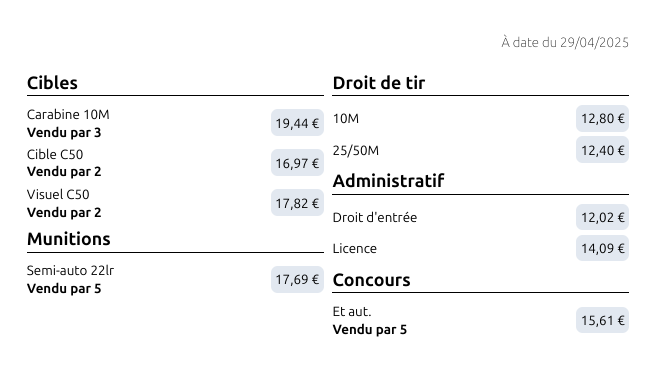Click the 15,61 € price badge
The width and height of the screenshot is (660, 386).
coord(602,320)
